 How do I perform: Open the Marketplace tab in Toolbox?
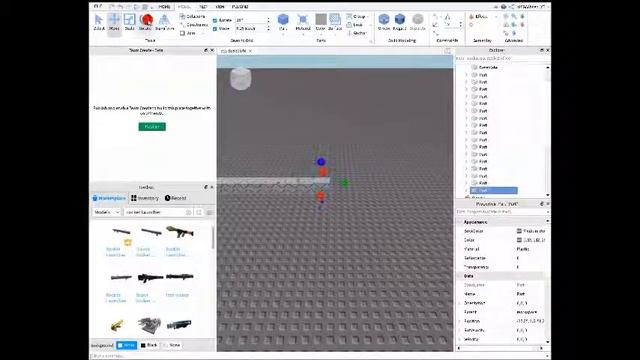click(x=109, y=198)
